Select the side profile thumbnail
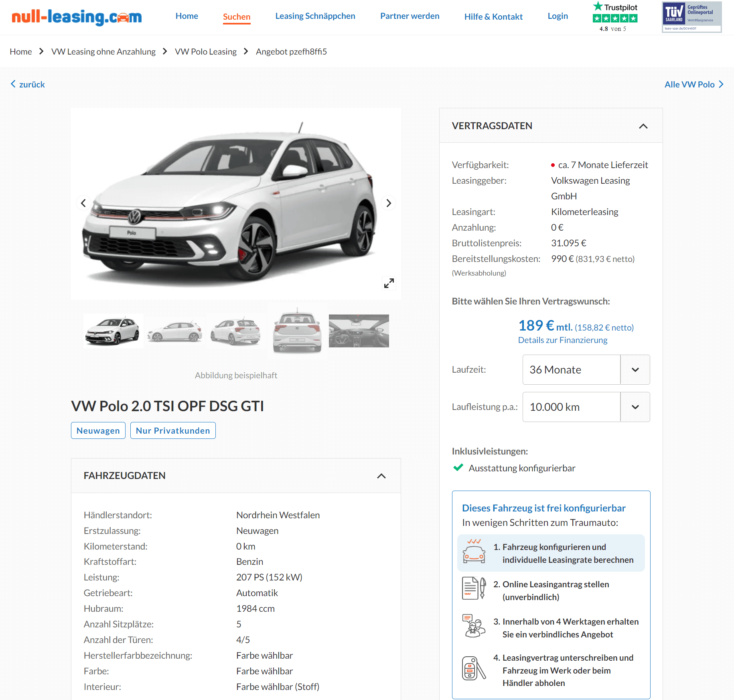Image resolution: width=734 pixels, height=700 pixels. point(175,331)
